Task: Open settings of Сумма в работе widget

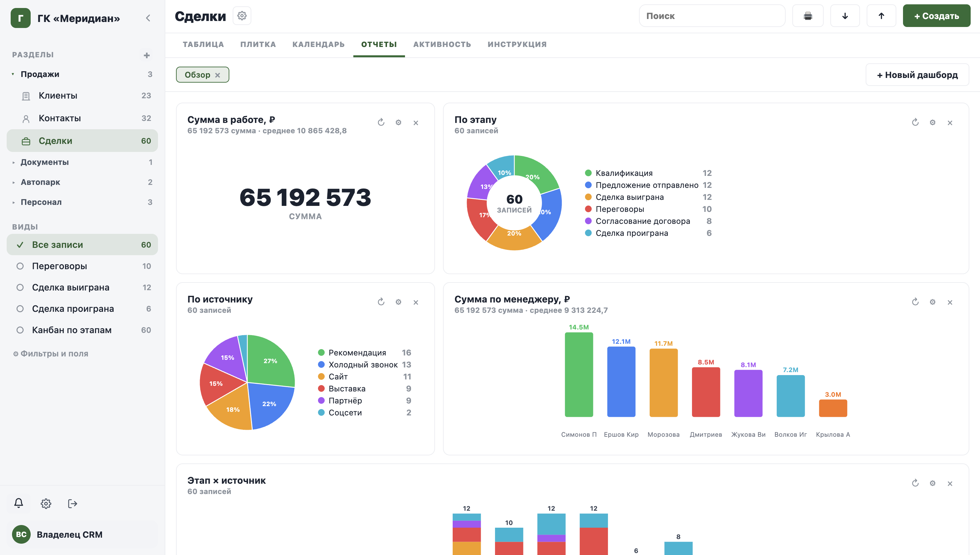Action: coord(398,122)
